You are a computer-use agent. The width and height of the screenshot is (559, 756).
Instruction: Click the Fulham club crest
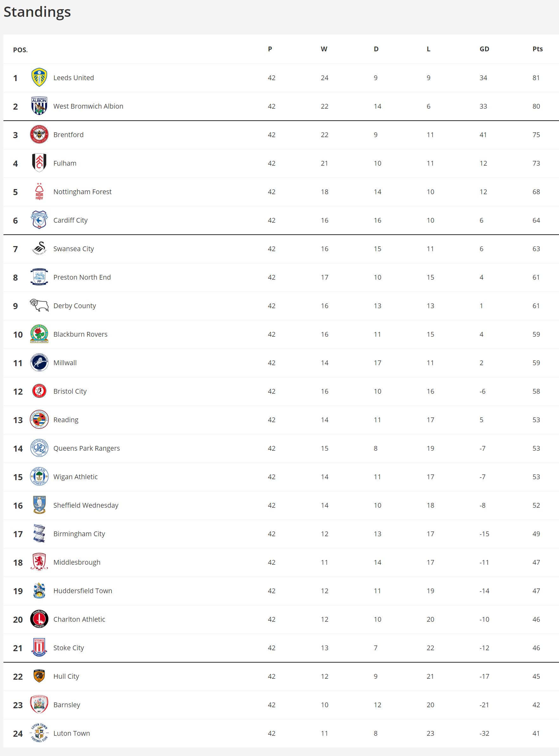pyautogui.click(x=39, y=163)
